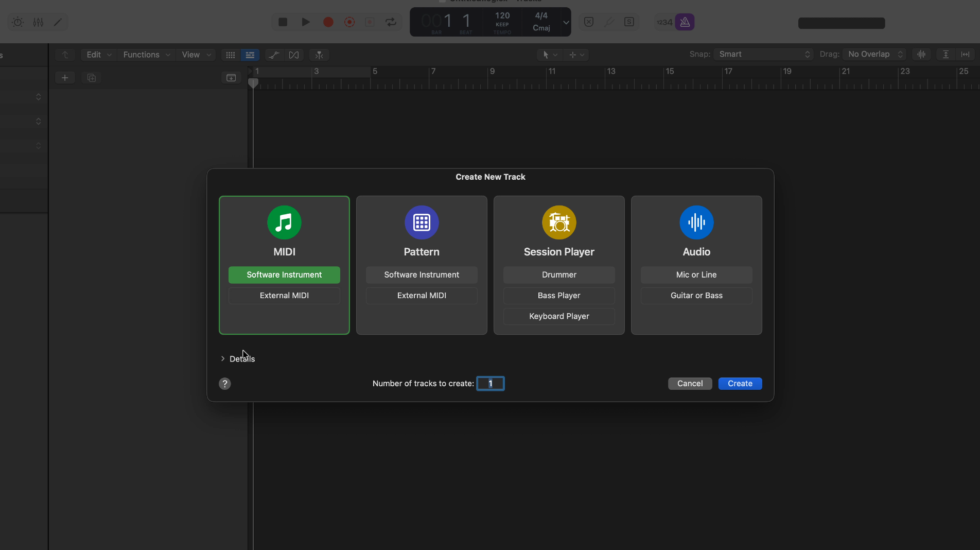Screen dimensions: 980x550
Task: Click the green MIDI music note icon
Action: (x=284, y=222)
